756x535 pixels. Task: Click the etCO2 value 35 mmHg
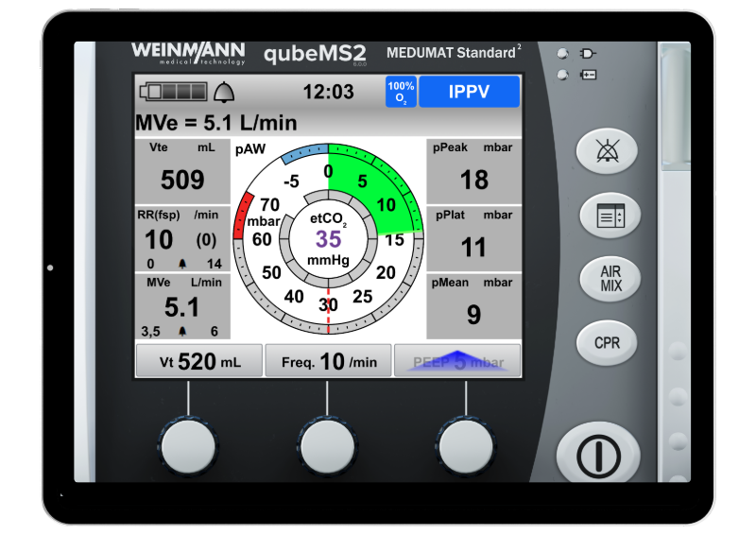click(x=328, y=239)
